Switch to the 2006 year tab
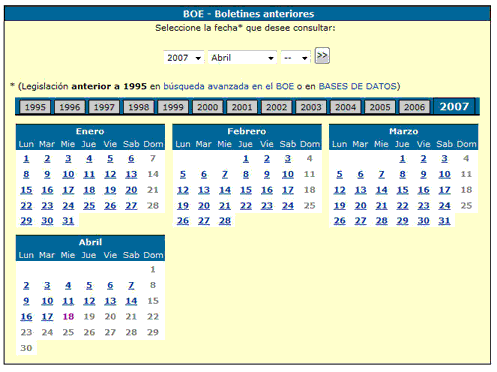 [x=415, y=107]
